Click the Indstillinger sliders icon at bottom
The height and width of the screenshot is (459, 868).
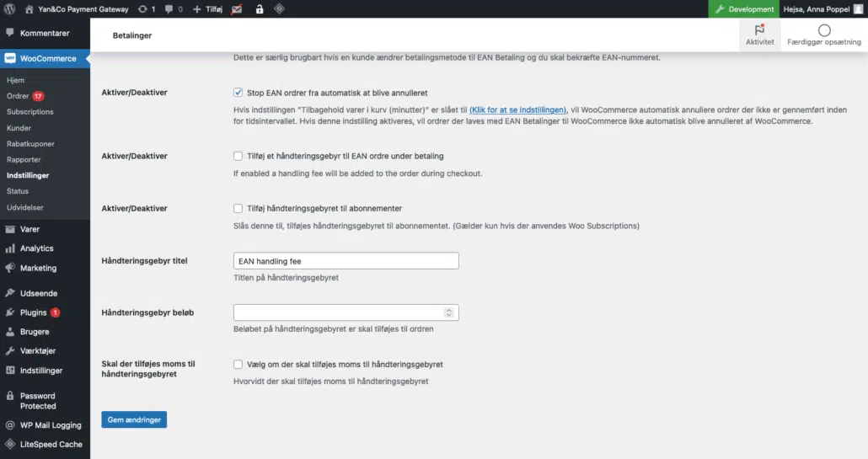pos(10,371)
